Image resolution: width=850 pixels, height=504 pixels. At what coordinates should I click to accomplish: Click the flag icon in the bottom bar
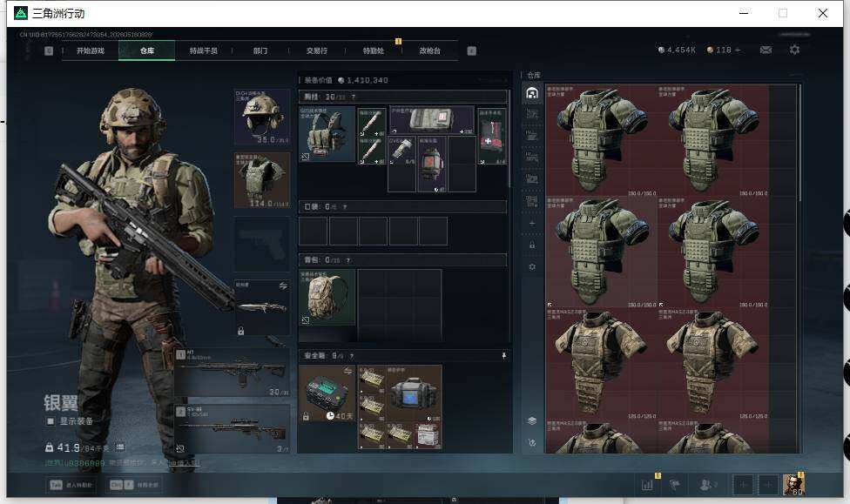[674, 485]
